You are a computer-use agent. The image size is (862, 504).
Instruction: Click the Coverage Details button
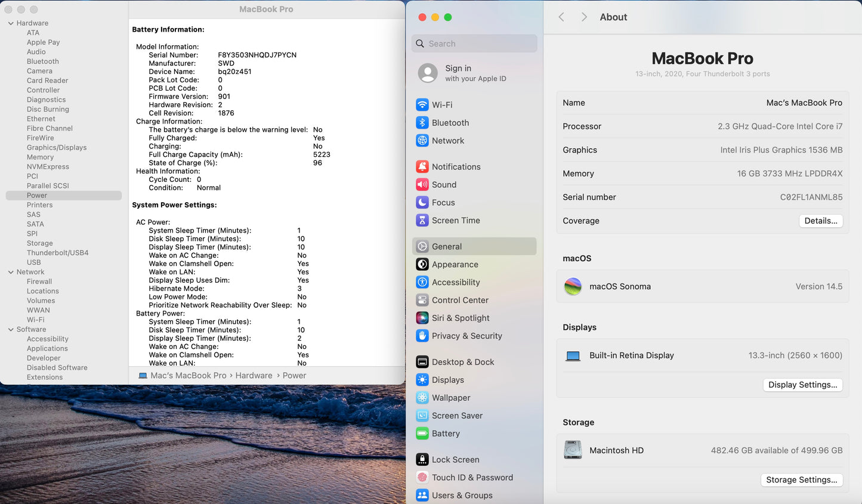[x=820, y=221]
